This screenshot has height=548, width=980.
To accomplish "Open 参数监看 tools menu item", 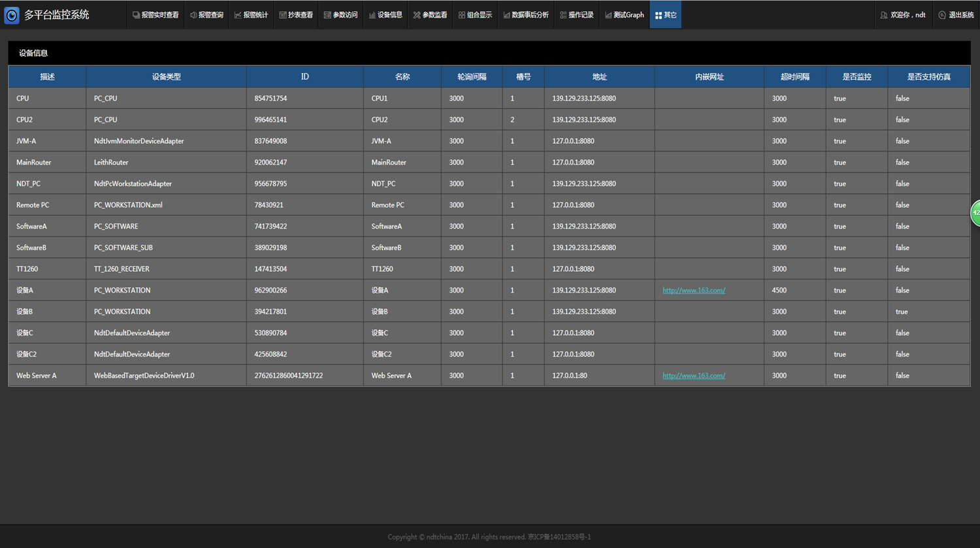I will (x=431, y=15).
